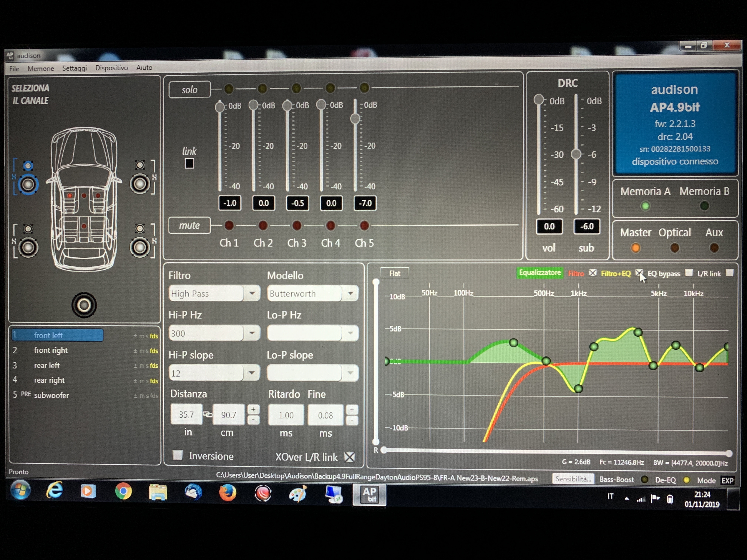The width and height of the screenshot is (747, 560).
Task: Select the Memoria B indicator
Action: (704, 206)
